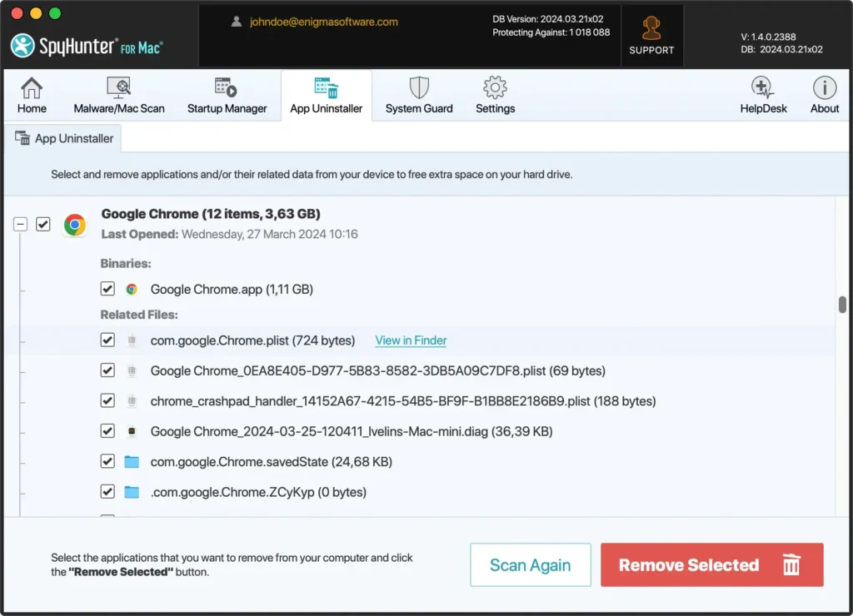Select the Google Chrome_2024-03-25 .diag (36,39 KB) file name
Image resolution: width=853 pixels, height=616 pixels.
(x=352, y=432)
